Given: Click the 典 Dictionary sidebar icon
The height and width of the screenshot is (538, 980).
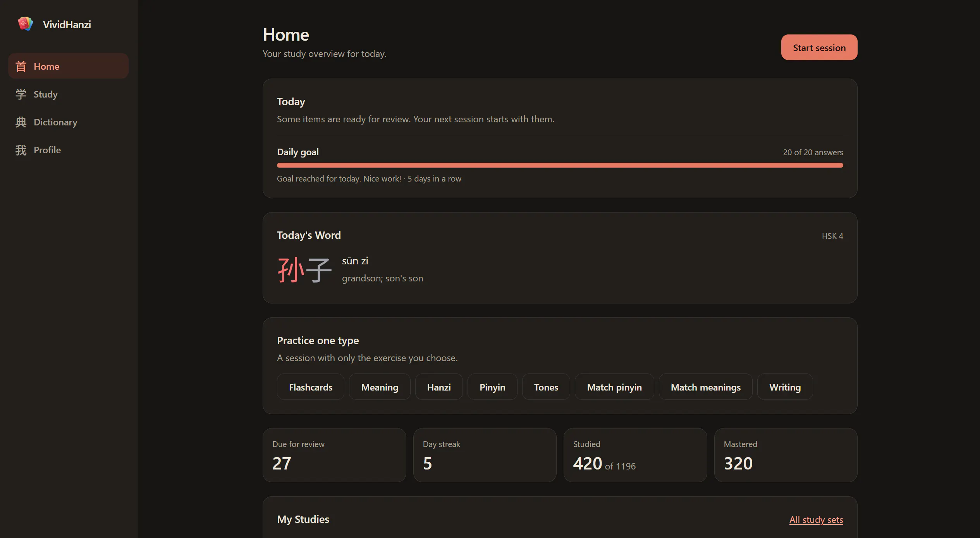Looking at the screenshot, I should [21, 122].
